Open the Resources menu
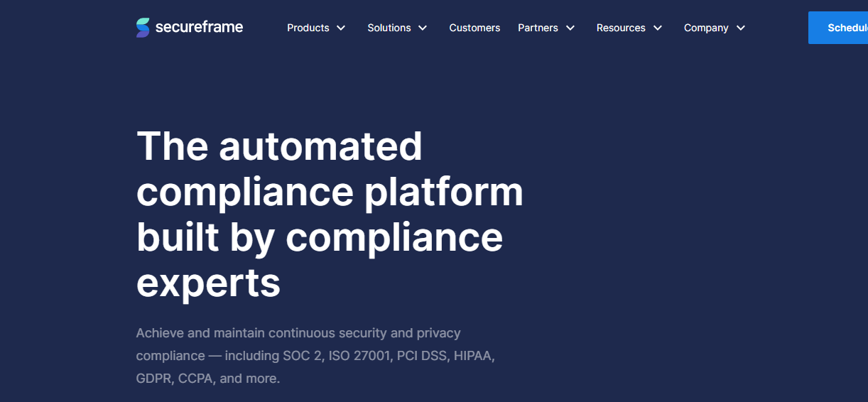The width and height of the screenshot is (868, 402). tap(621, 28)
